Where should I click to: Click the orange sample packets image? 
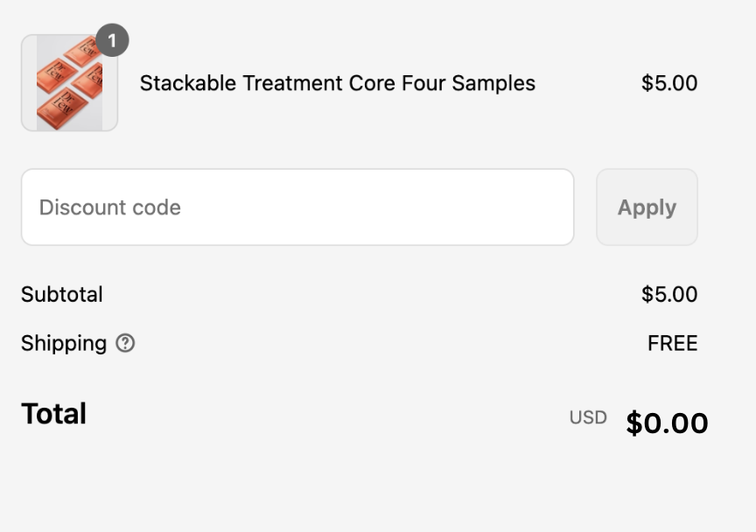click(x=69, y=85)
